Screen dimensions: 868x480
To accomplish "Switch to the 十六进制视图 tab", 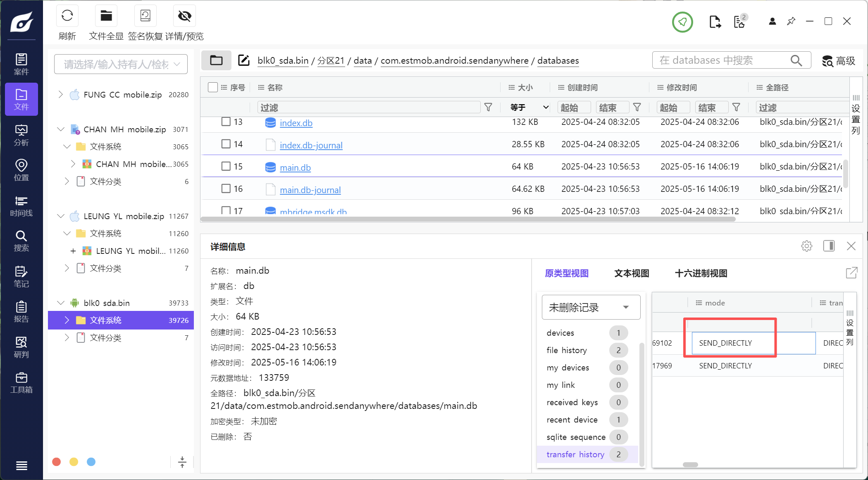I will [701, 273].
